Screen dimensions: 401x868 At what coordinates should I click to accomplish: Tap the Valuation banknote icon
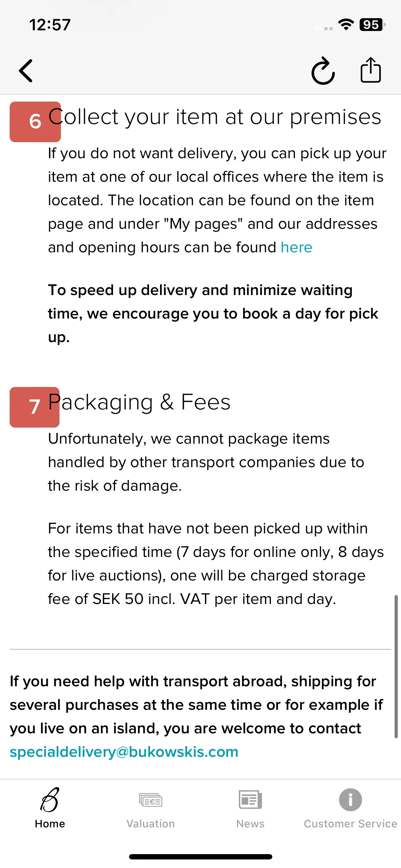[x=150, y=800]
